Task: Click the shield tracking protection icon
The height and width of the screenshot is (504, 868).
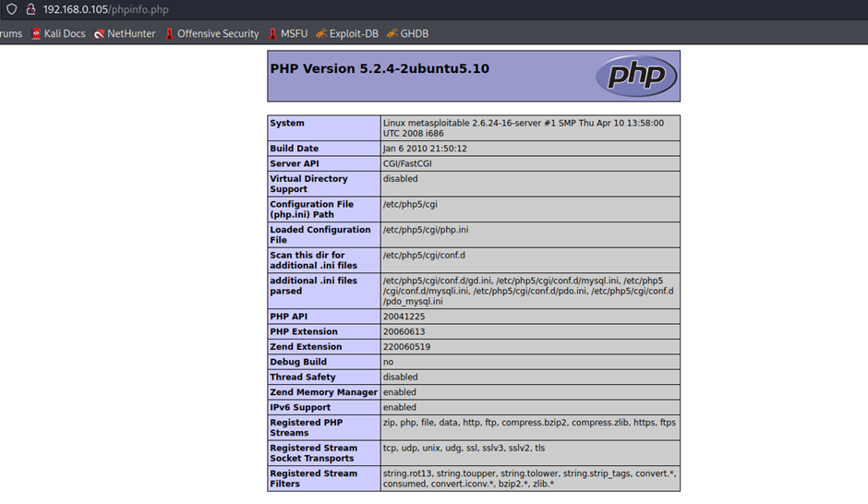Action: point(12,9)
